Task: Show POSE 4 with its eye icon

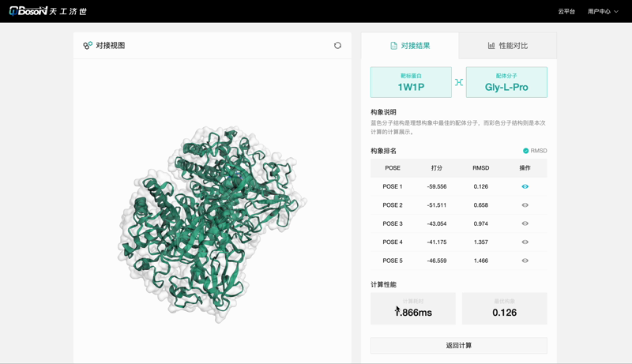Action: 525,242
